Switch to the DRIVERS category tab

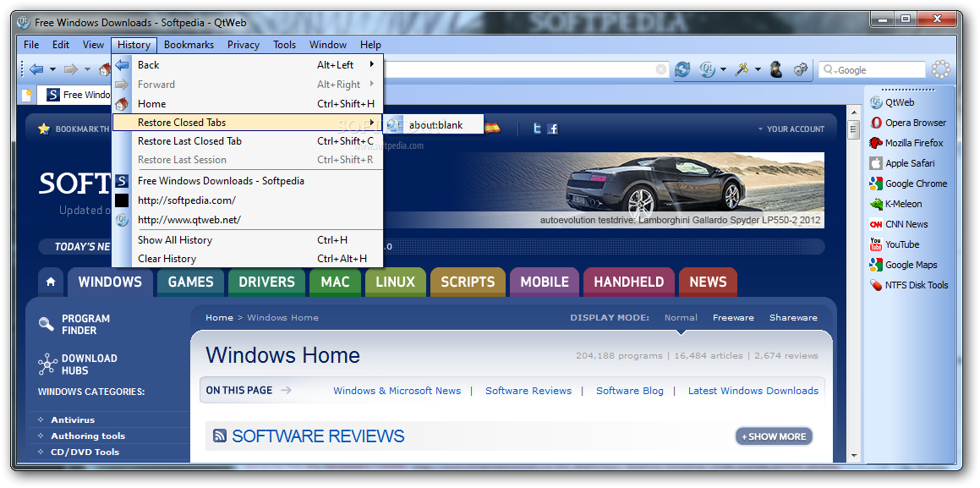(x=266, y=282)
